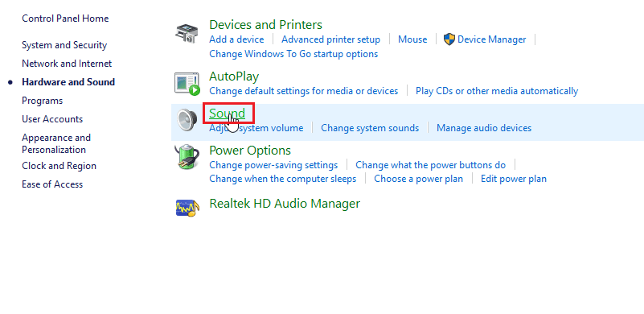Image resolution: width=644 pixels, height=314 pixels.
Task: Open Network and Internet category
Action: pyautogui.click(x=67, y=64)
